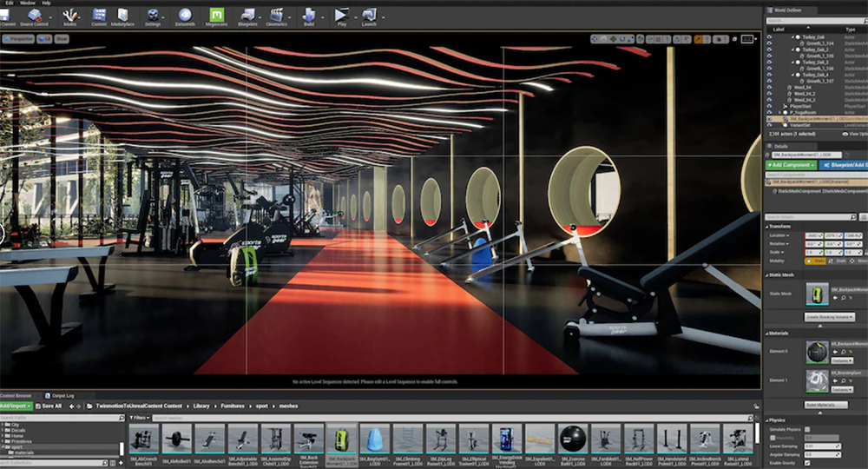Click the Static Mesh backpack thumbnail
The image size is (868, 469).
[817, 294]
